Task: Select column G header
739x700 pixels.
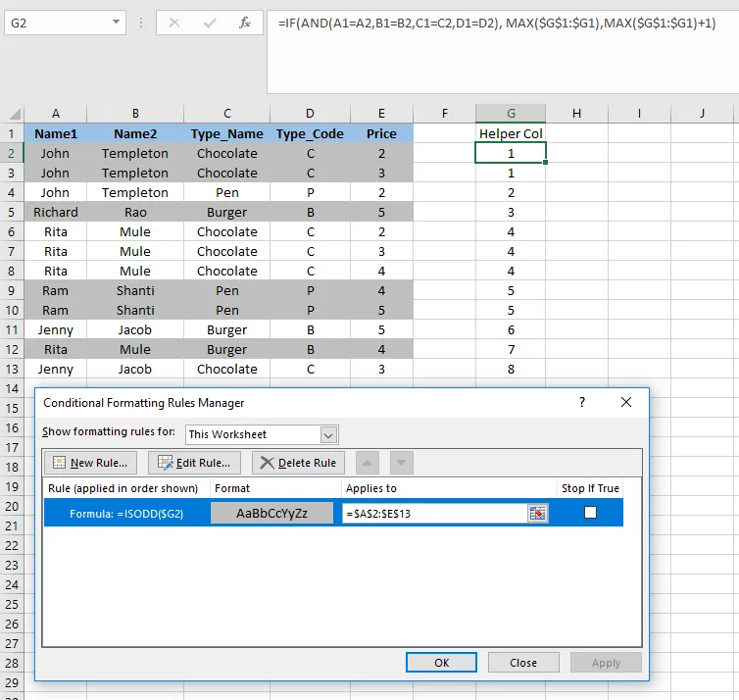Action: (511, 114)
